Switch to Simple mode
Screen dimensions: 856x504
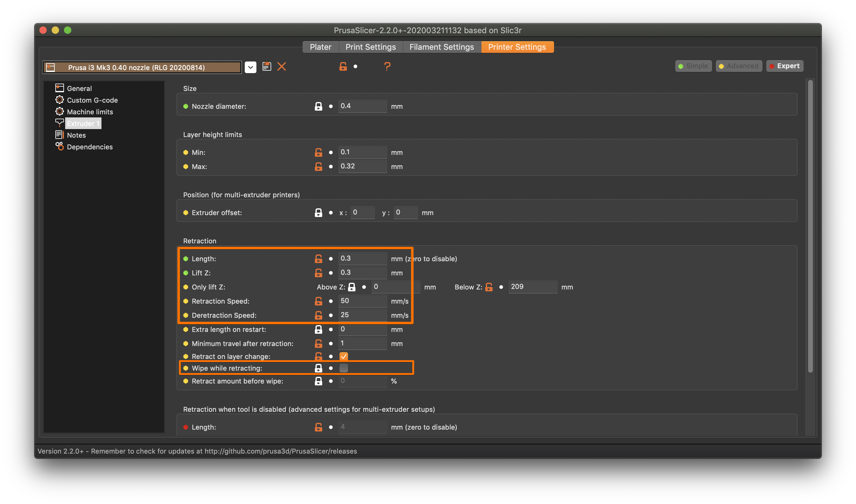point(693,66)
